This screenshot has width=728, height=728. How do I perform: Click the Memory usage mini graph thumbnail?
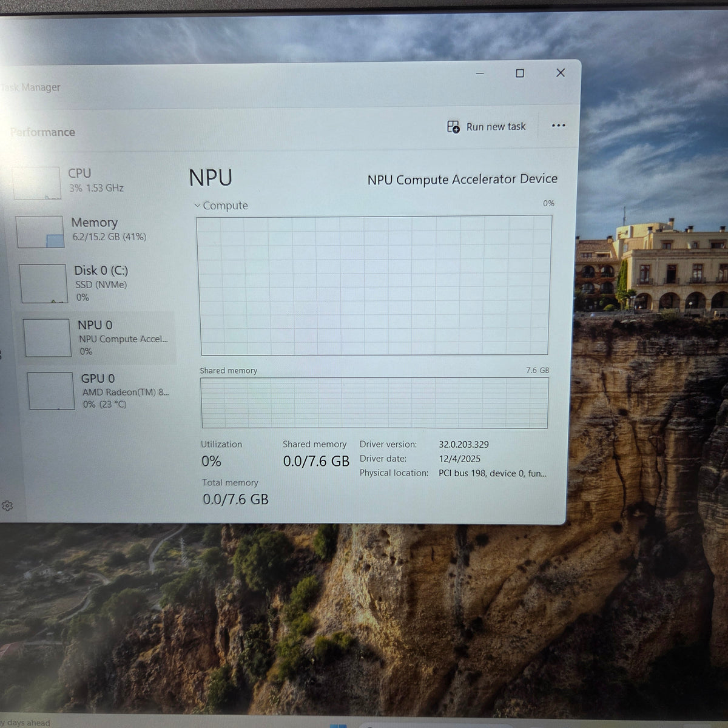tap(40, 232)
